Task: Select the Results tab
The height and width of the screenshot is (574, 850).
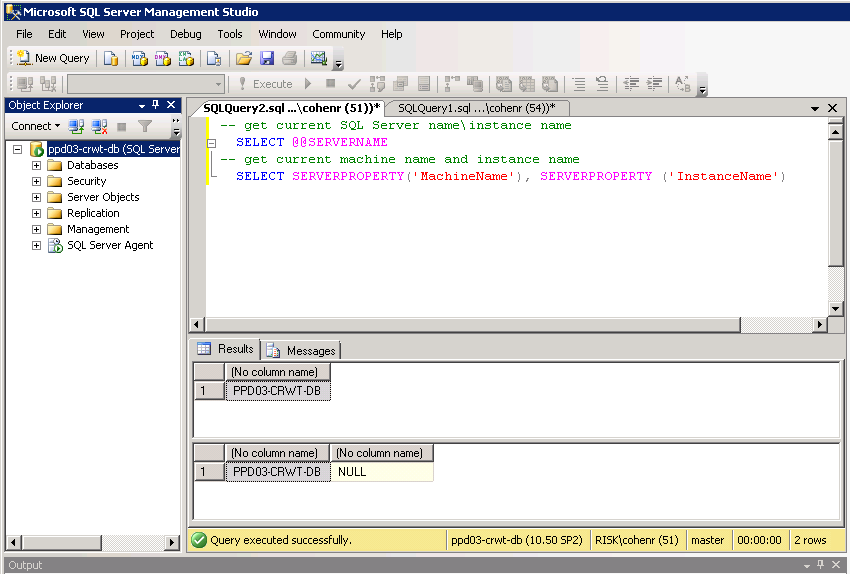Action: point(226,349)
